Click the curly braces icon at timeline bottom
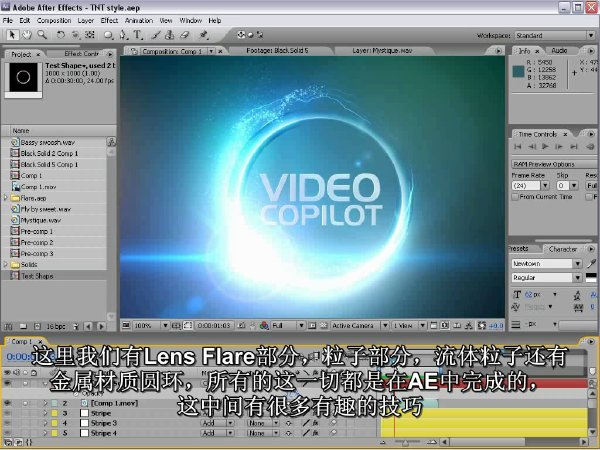600x450 pixels. pos(29,442)
